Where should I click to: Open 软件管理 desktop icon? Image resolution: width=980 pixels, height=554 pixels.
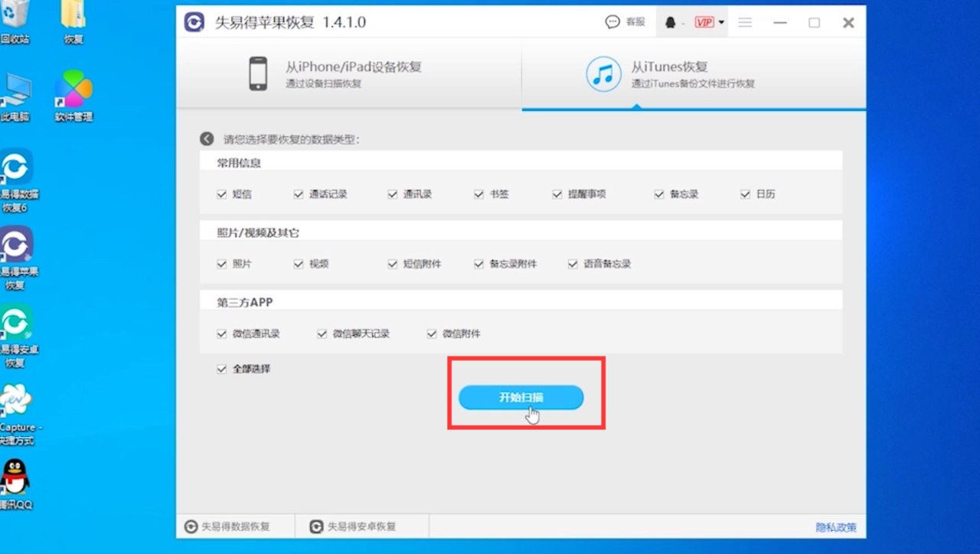coord(73,96)
